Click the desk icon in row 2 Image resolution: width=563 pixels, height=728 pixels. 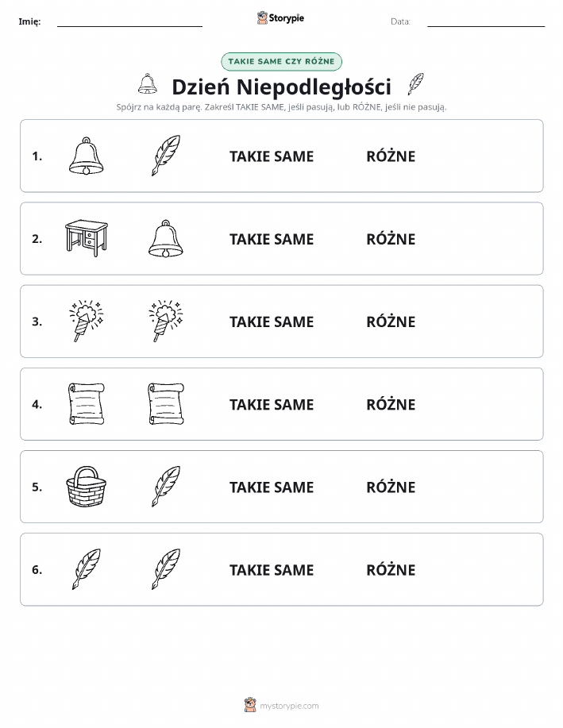[x=87, y=238]
